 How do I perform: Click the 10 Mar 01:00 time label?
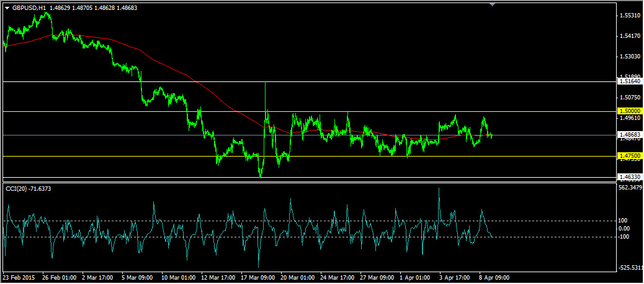(178, 277)
